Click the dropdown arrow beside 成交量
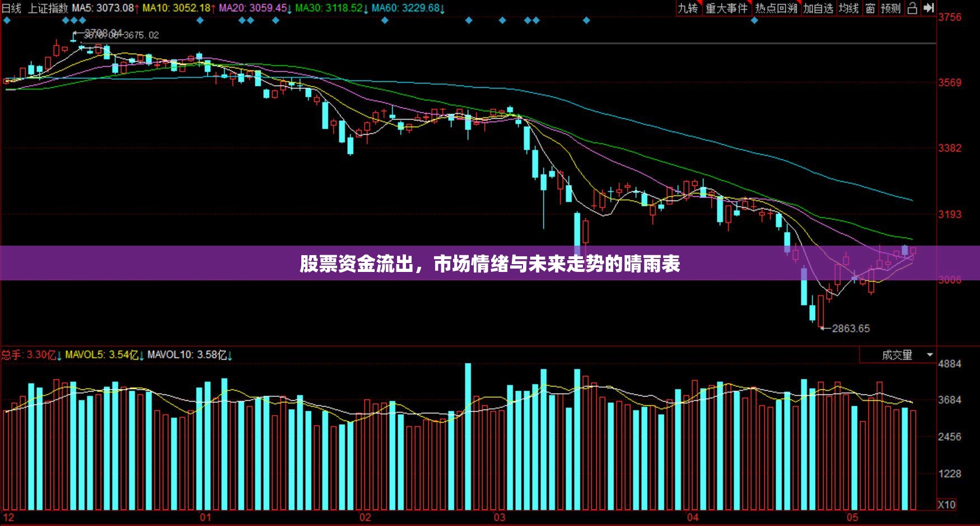Image resolution: width=980 pixels, height=526 pixels. (930, 355)
